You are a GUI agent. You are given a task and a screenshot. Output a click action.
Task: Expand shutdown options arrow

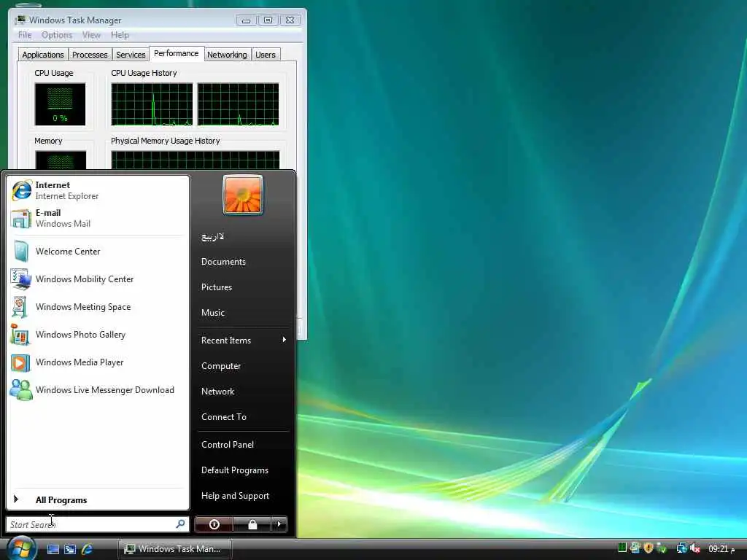pyautogui.click(x=279, y=524)
